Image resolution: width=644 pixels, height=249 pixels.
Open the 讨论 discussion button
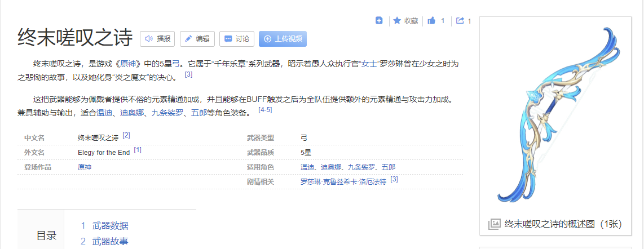tap(237, 39)
